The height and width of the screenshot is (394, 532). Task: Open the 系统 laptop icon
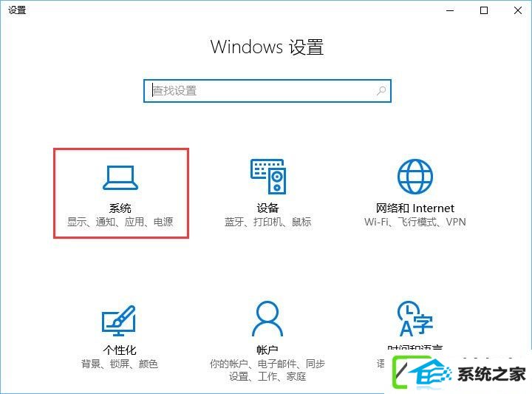point(120,178)
